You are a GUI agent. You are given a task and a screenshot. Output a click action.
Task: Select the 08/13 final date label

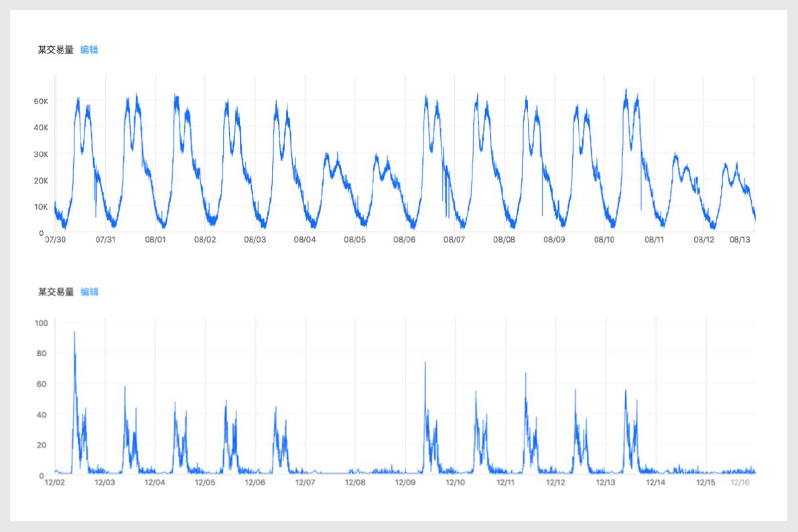[740, 240]
